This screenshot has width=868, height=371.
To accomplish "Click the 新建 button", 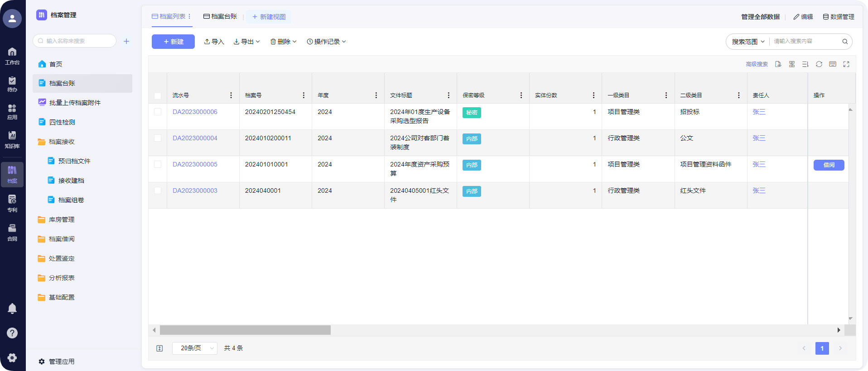I will (173, 42).
